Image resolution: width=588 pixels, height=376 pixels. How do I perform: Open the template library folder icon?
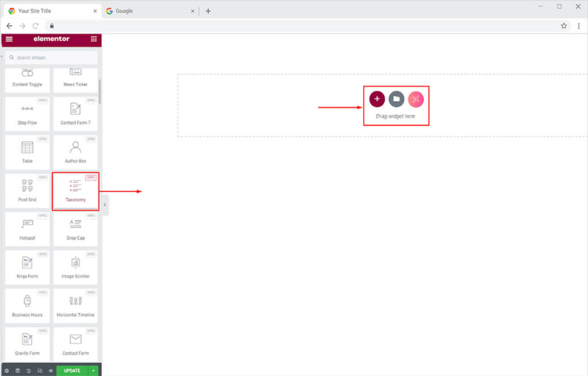(396, 99)
